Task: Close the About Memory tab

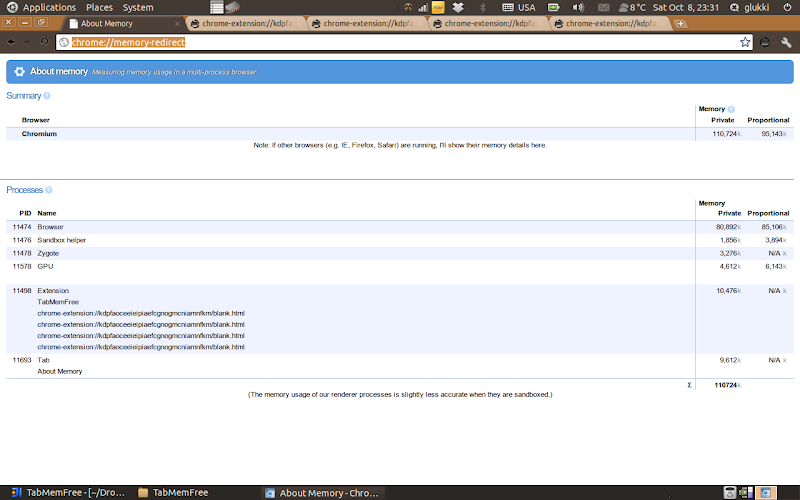Action: click(x=177, y=23)
